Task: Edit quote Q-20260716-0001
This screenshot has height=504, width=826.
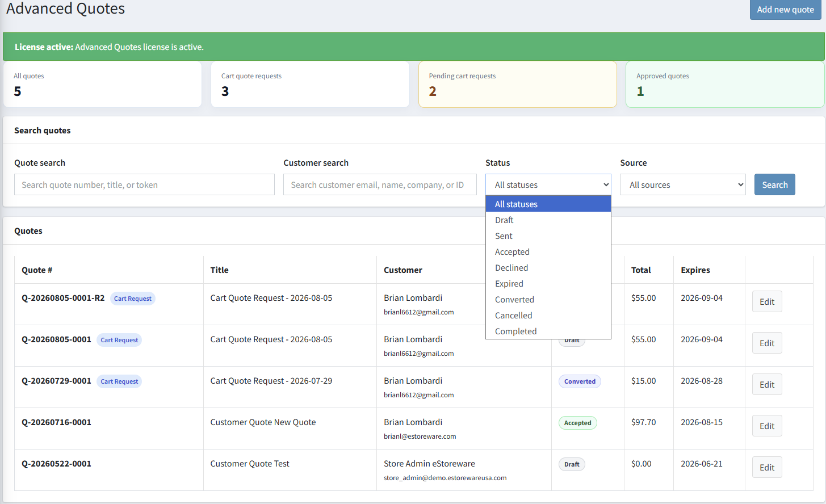Action: (x=767, y=426)
